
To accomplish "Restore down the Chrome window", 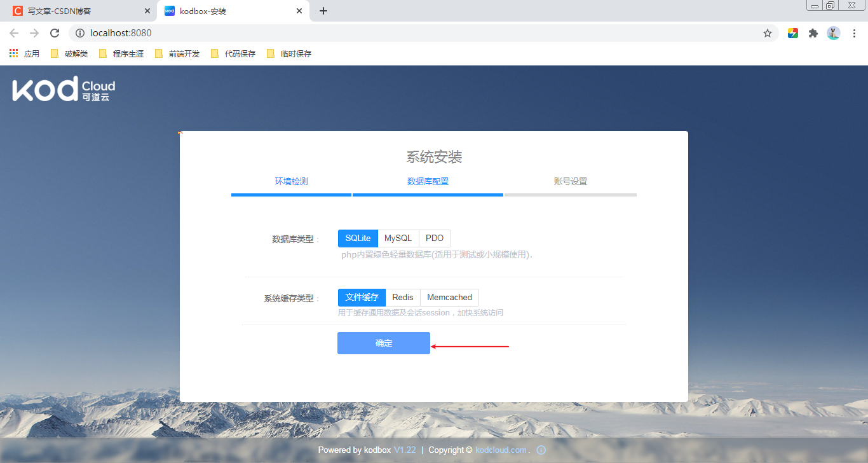I will (831, 6).
